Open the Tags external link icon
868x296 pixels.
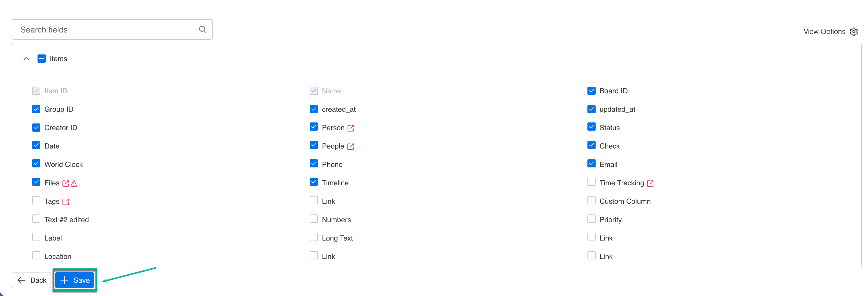point(66,201)
